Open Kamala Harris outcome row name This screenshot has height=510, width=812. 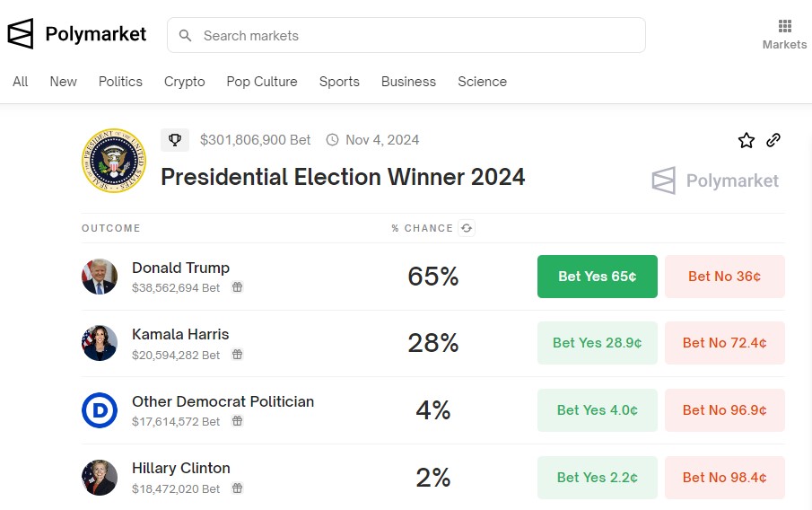[x=180, y=334]
